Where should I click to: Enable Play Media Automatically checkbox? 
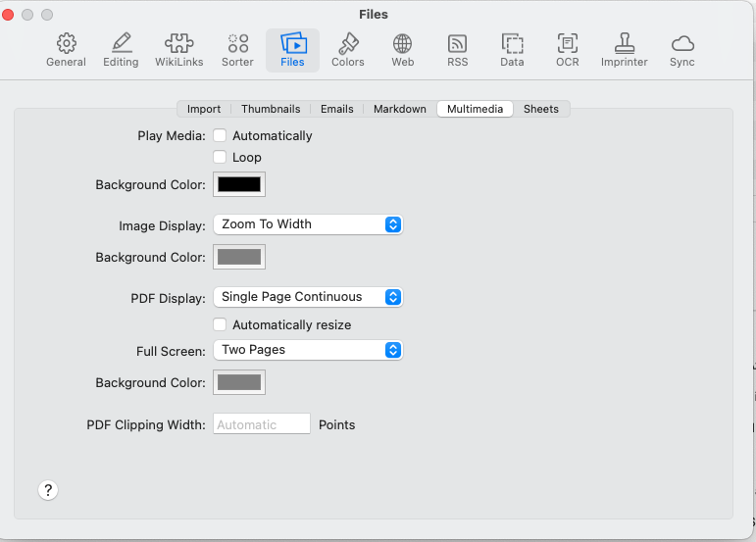pyautogui.click(x=220, y=135)
